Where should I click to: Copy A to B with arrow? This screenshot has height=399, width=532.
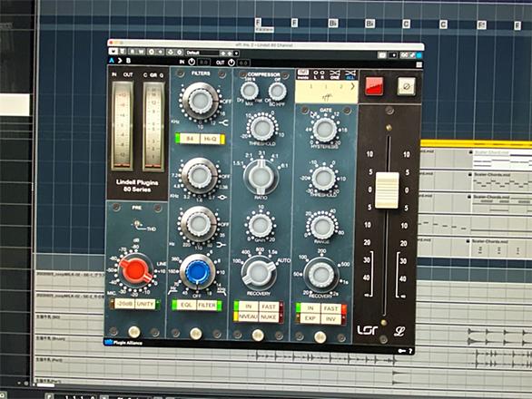point(120,61)
